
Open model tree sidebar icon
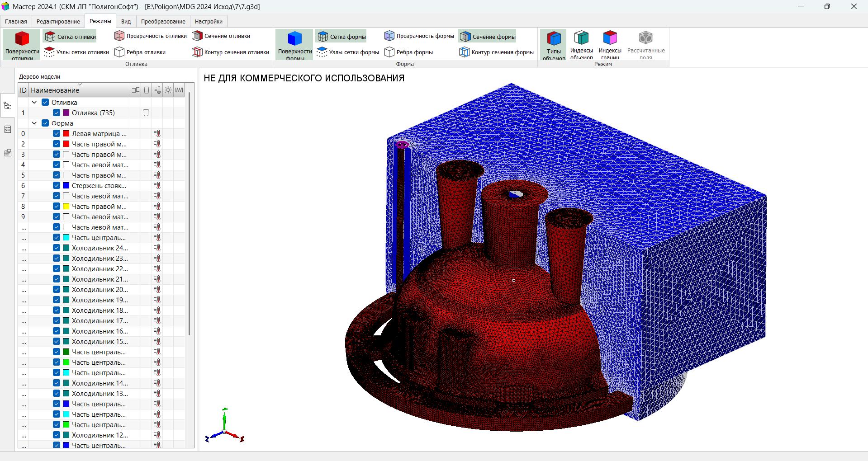tap(7, 106)
